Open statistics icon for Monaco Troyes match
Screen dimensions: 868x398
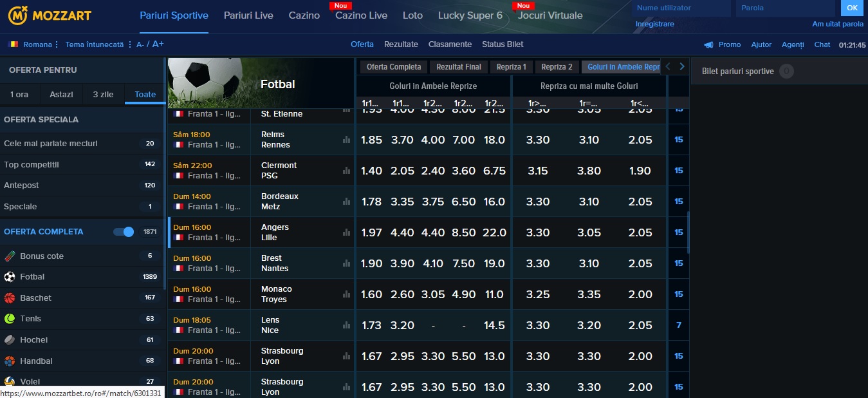tap(347, 294)
